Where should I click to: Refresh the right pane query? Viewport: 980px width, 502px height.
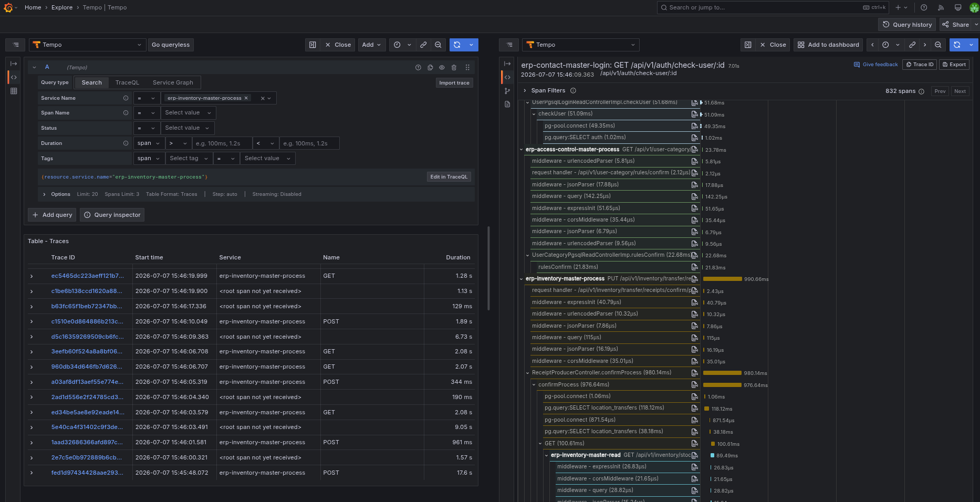(x=957, y=45)
